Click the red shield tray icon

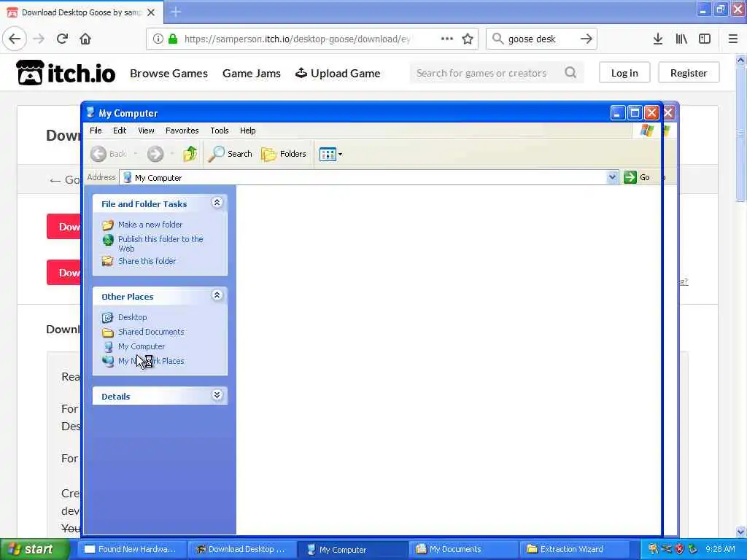[x=679, y=549]
